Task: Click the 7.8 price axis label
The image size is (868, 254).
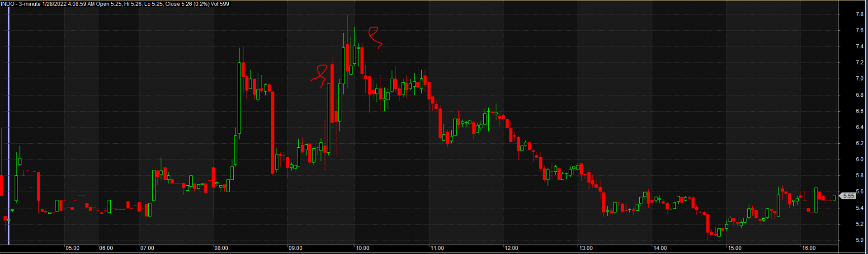Action: pos(859,14)
